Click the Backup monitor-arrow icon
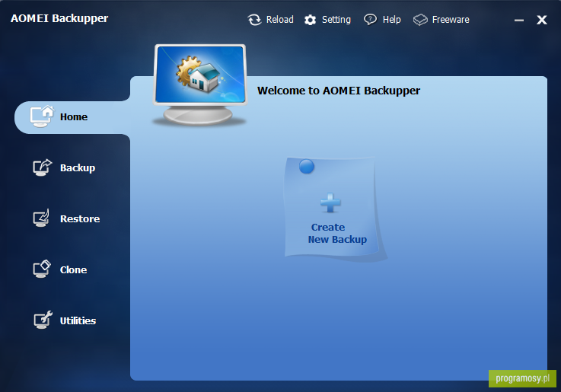 click(x=42, y=167)
